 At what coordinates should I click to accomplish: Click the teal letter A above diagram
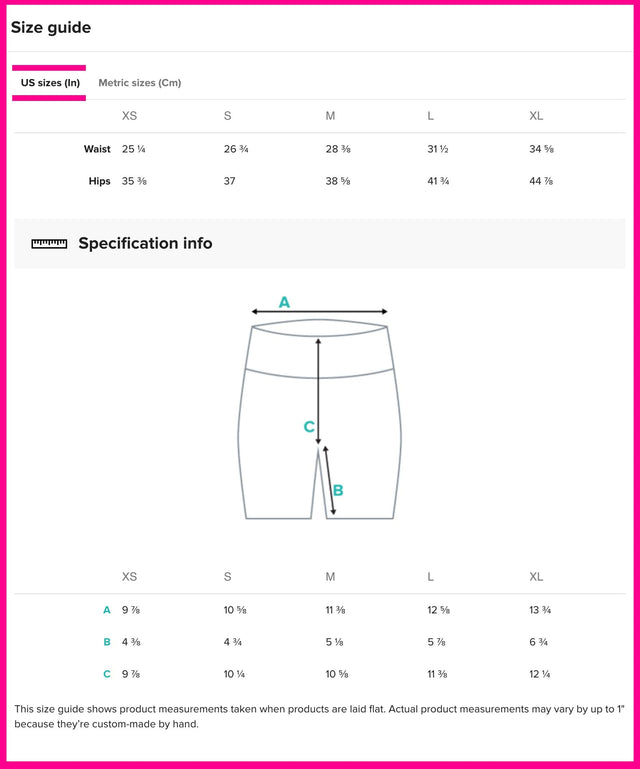[x=284, y=302]
